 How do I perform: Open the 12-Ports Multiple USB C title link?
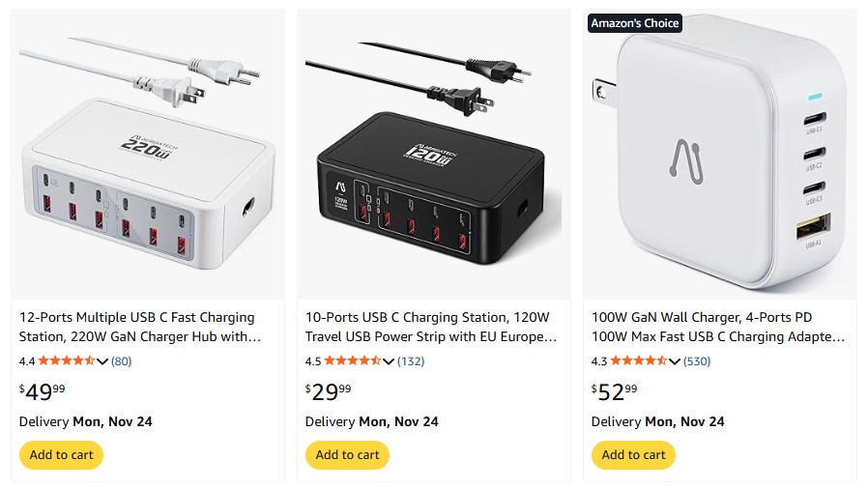click(137, 327)
